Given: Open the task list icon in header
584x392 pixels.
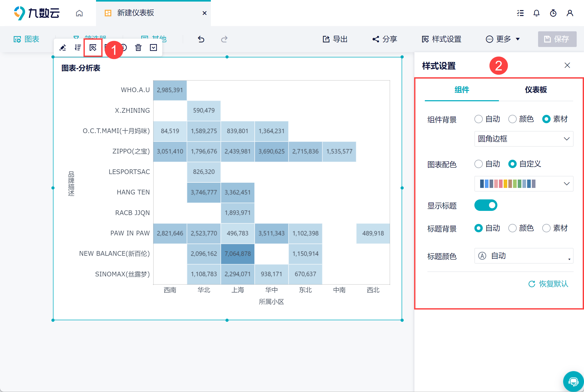Looking at the screenshot, I should 520,13.
